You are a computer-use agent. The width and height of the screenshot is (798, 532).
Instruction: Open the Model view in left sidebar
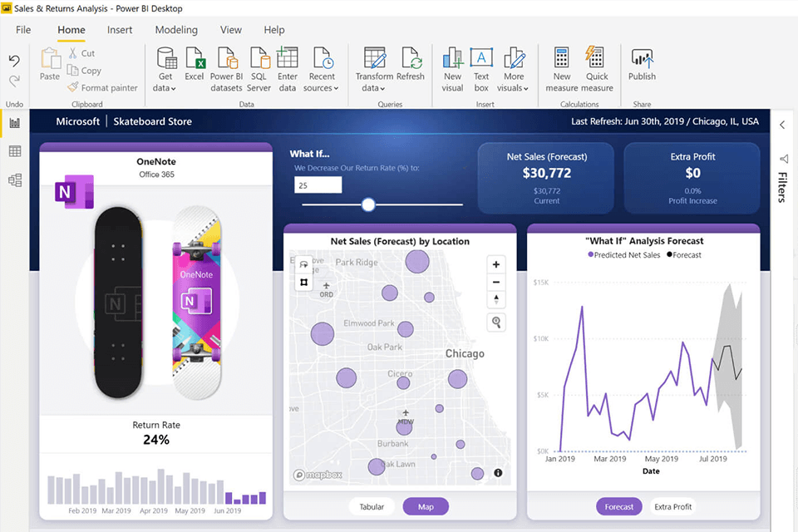[x=15, y=180]
